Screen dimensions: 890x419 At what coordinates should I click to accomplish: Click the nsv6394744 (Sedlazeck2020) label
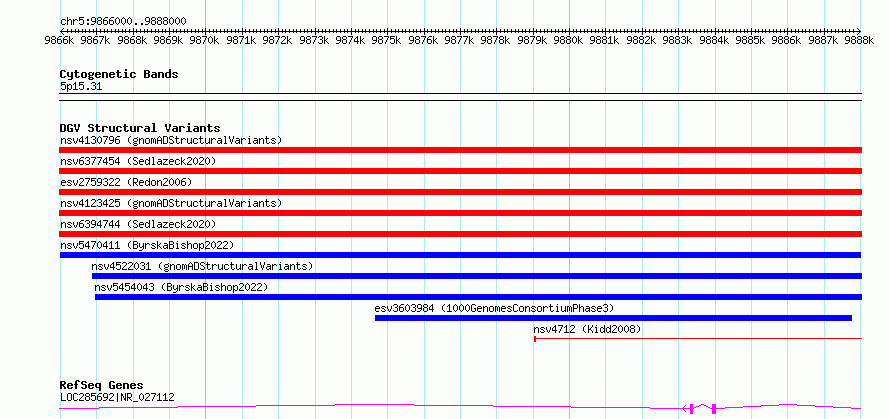point(138,224)
